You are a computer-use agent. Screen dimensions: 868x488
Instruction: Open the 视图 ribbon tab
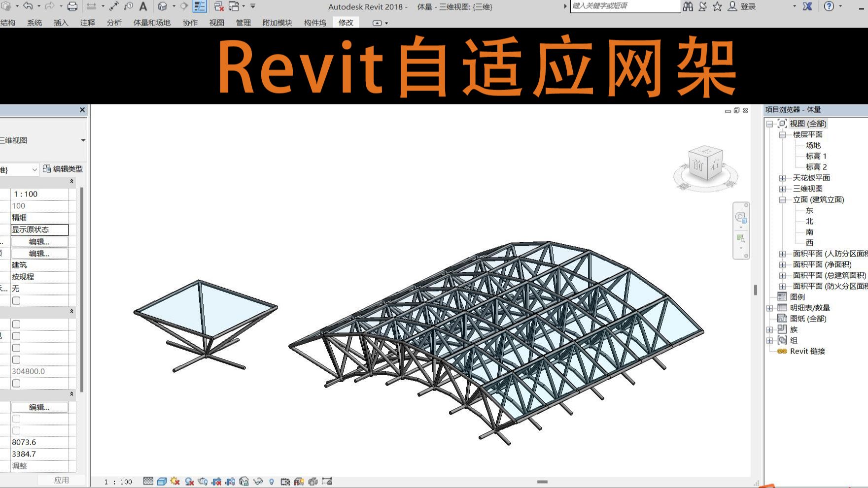pos(217,23)
